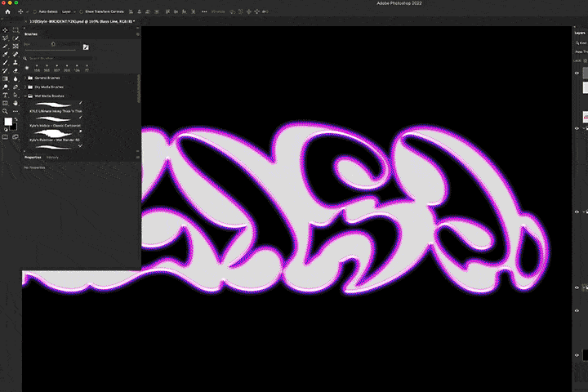Image resolution: width=588 pixels, height=392 pixels.
Task: Close the open document tab
Action: [26, 22]
